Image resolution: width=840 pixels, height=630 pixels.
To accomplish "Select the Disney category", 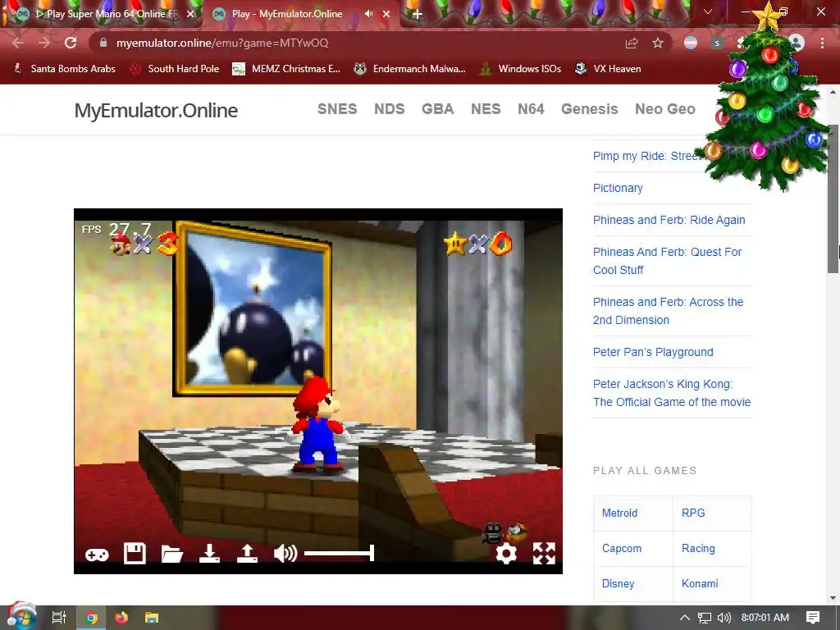I will (618, 583).
